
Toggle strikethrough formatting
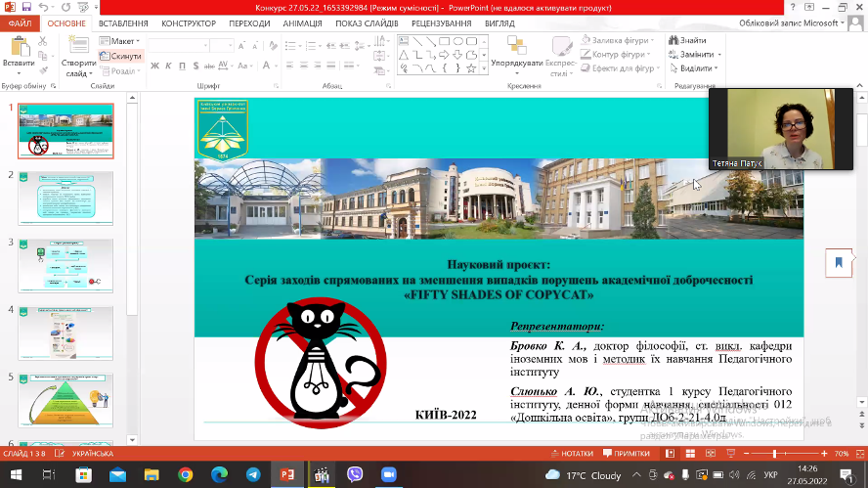click(209, 66)
